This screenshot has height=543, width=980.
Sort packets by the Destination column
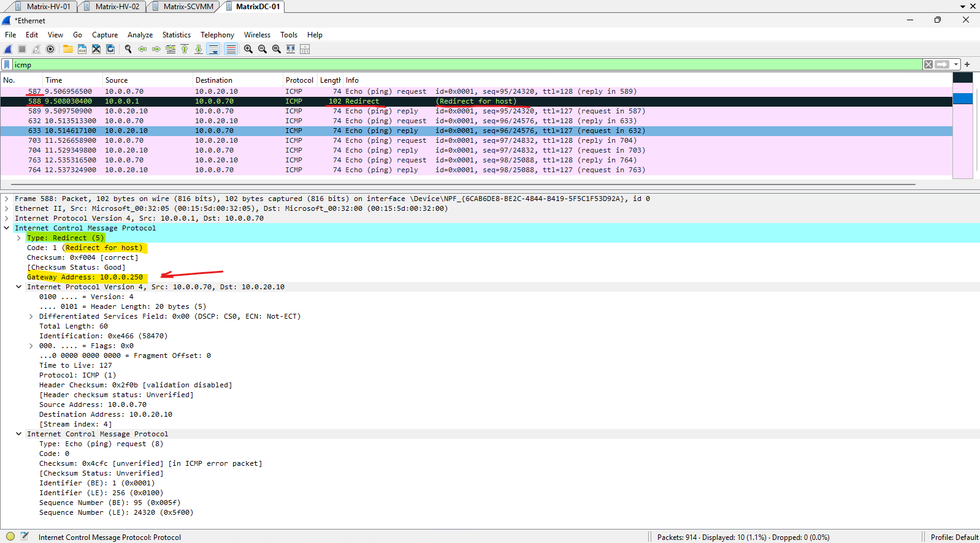tap(238, 80)
